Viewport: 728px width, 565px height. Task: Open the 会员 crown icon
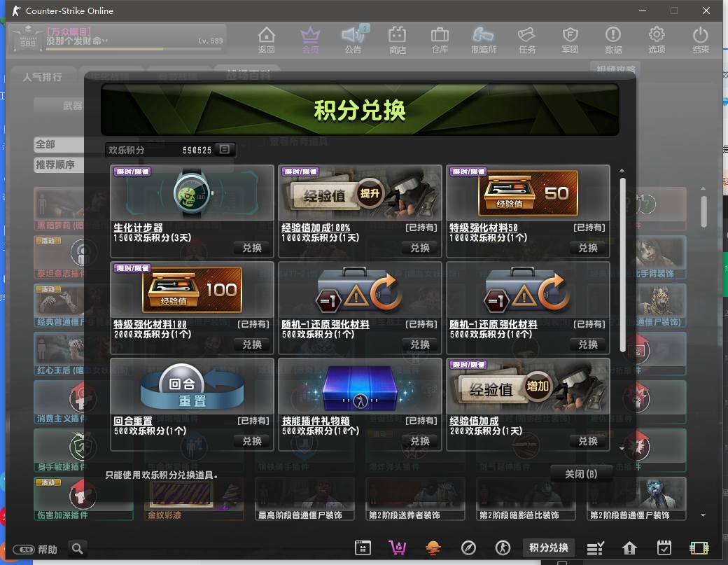(310, 39)
